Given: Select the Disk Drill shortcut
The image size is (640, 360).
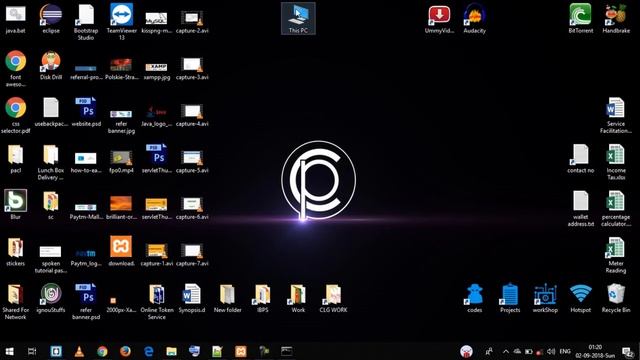Looking at the screenshot, I should 51,65.
